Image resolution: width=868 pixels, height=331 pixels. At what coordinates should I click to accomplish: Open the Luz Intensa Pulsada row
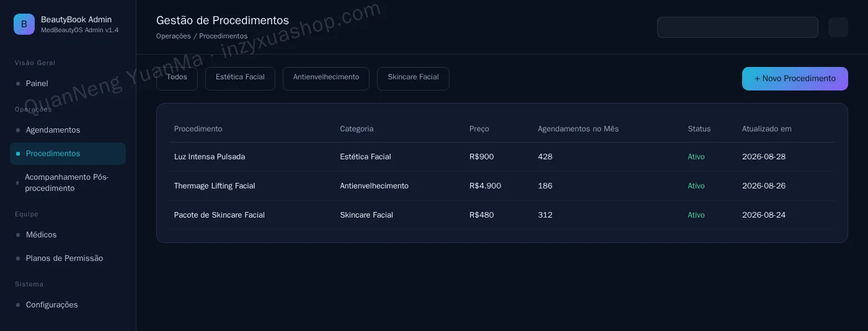tap(502, 157)
